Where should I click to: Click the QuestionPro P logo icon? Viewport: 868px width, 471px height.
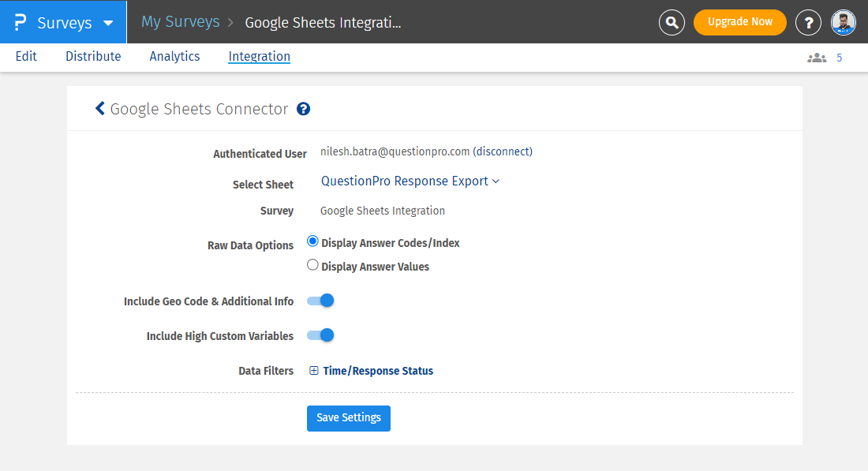21,22
